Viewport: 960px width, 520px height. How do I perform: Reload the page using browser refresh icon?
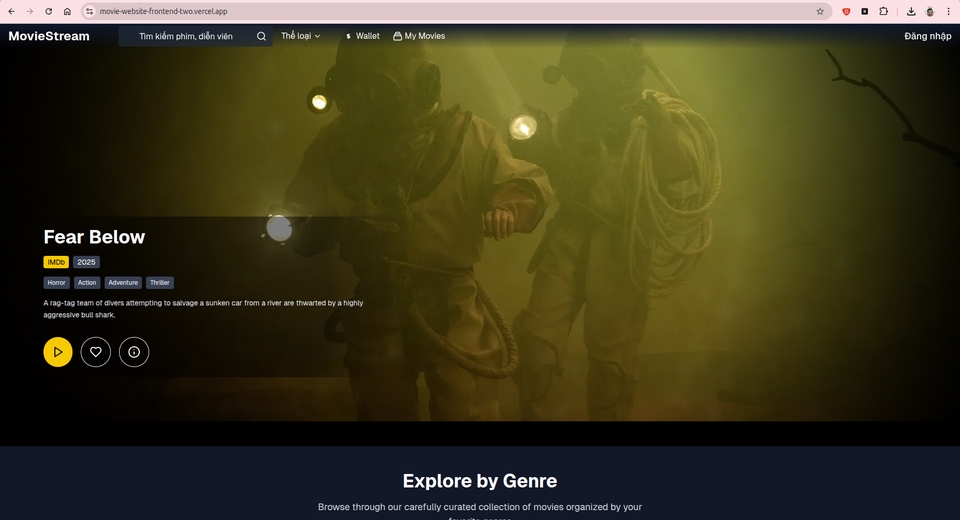point(48,11)
